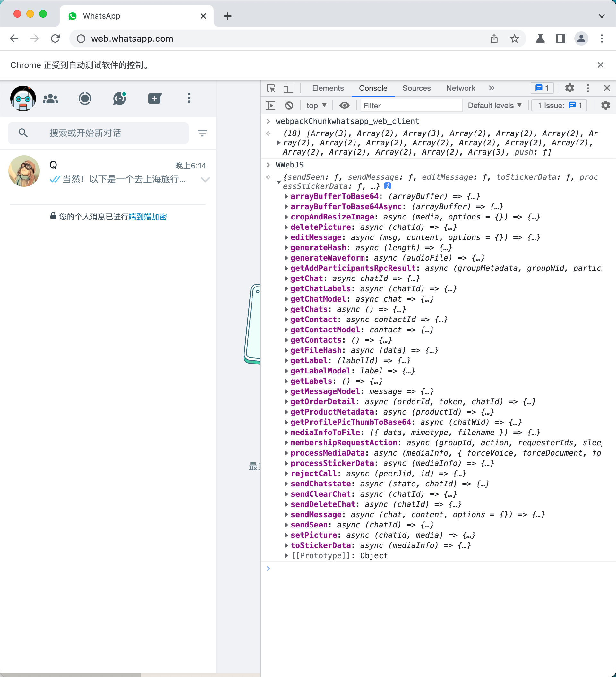Open the issues counter badge in DevTools toolbar
This screenshot has width=616, height=677.
coord(542,88)
